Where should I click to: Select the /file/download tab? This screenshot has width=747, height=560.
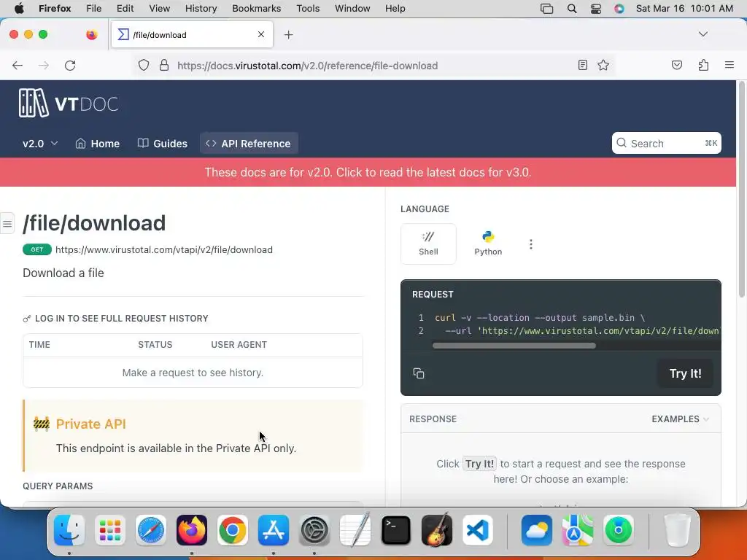coord(192,34)
